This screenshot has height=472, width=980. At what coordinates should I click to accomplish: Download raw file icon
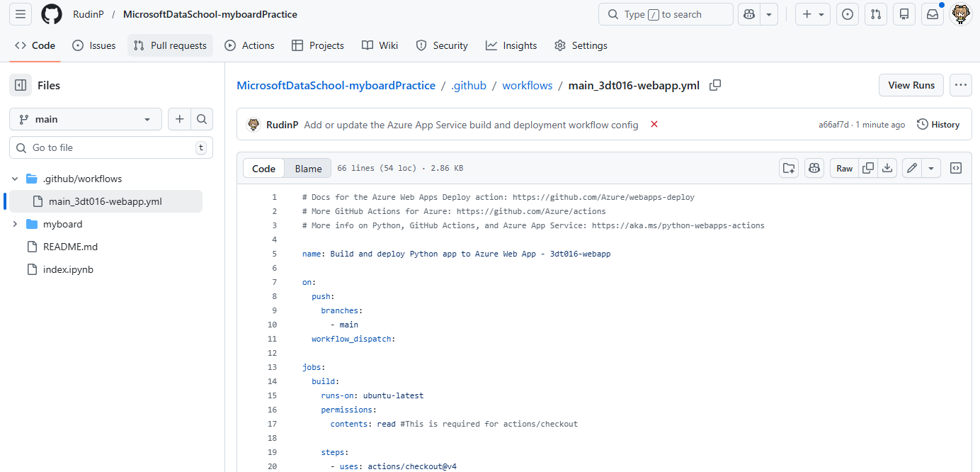887,168
